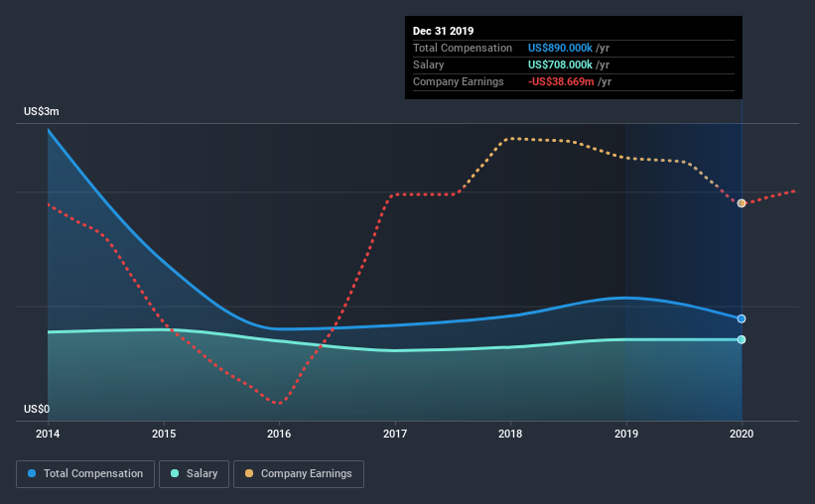Click the US$0 y-axis label
Viewport: 815px width, 504px height.
[x=37, y=409]
